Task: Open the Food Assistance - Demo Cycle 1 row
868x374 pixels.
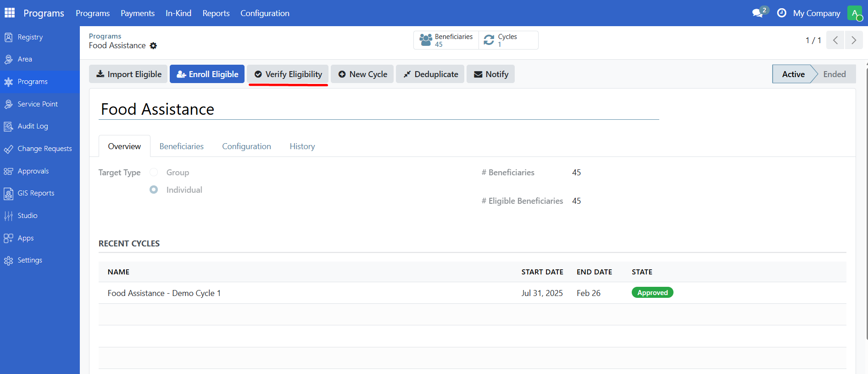Action: point(164,293)
